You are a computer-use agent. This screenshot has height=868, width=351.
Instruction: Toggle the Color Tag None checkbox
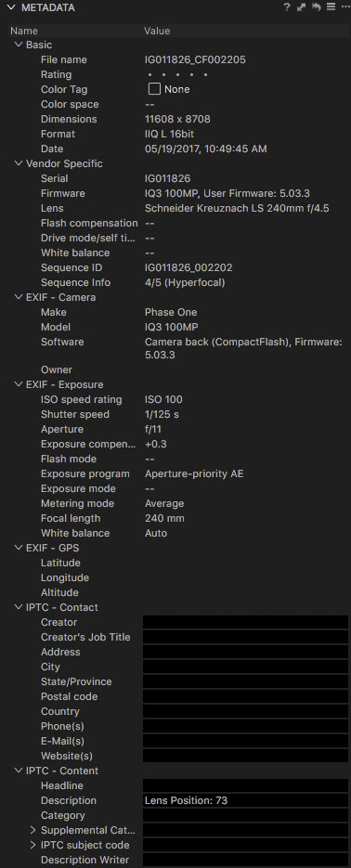pyautogui.click(x=154, y=89)
